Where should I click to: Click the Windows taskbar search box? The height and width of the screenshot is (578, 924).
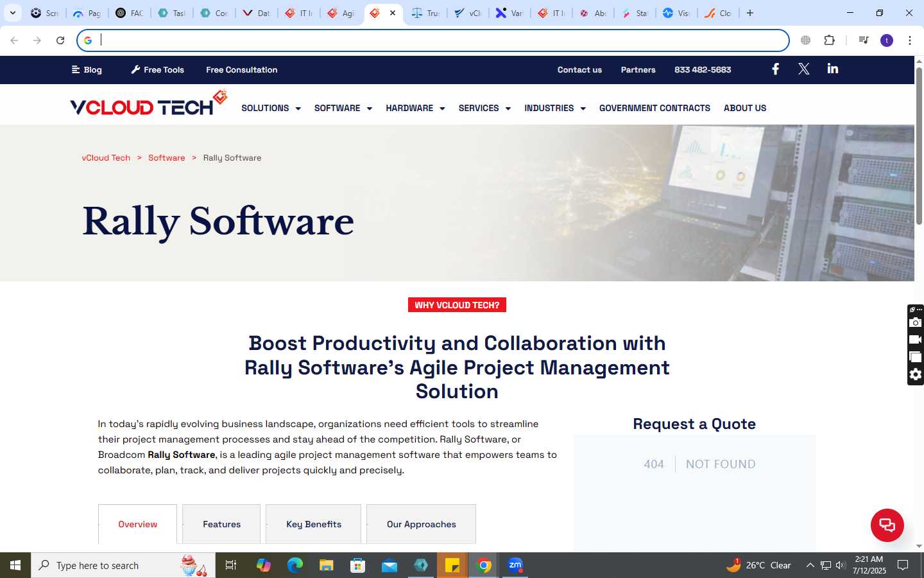coord(123,565)
